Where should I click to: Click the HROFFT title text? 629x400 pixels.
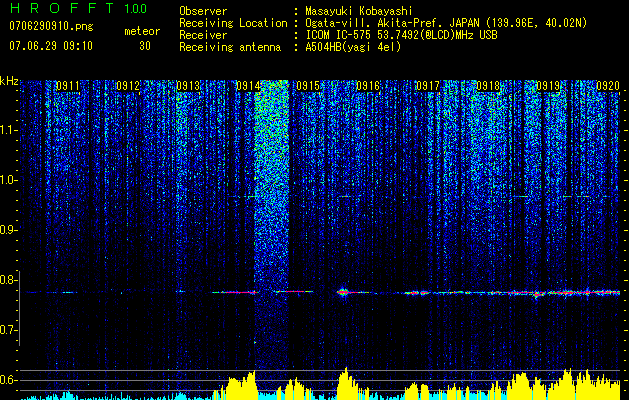62,8
